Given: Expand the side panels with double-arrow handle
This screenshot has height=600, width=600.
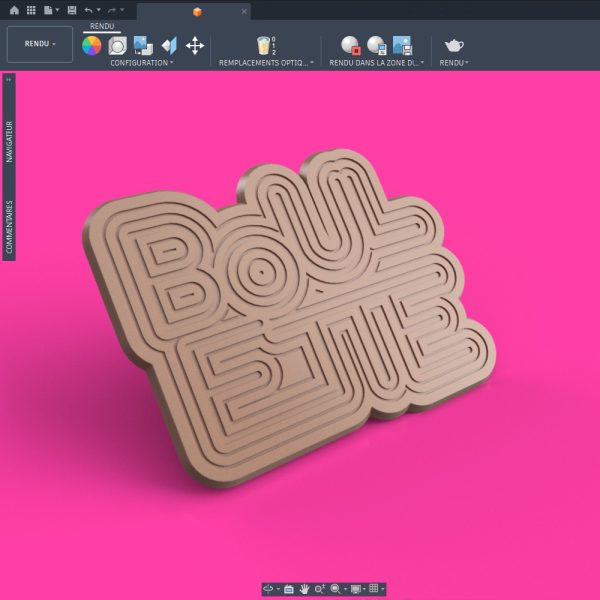Looking at the screenshot, I should pos(9,79).
